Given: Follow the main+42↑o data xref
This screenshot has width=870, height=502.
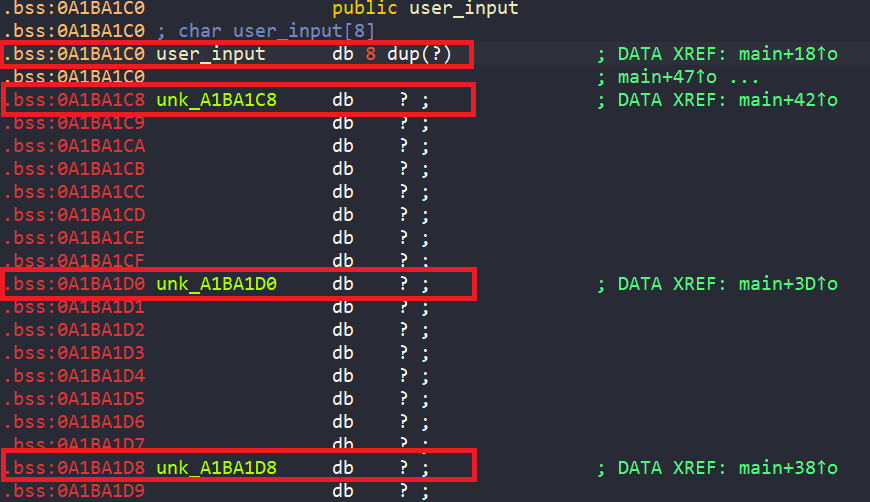Looking at the screenshot, I should (x=788, y=100).
